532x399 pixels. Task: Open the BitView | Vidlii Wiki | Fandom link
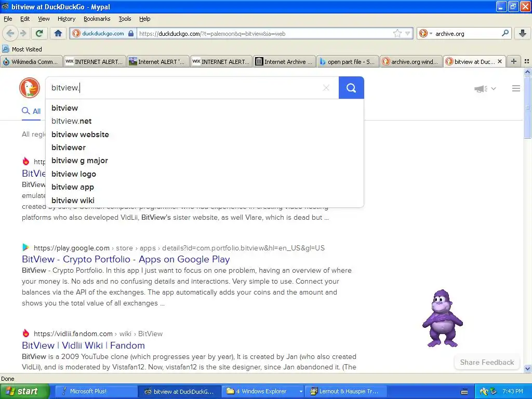[83, 345]
